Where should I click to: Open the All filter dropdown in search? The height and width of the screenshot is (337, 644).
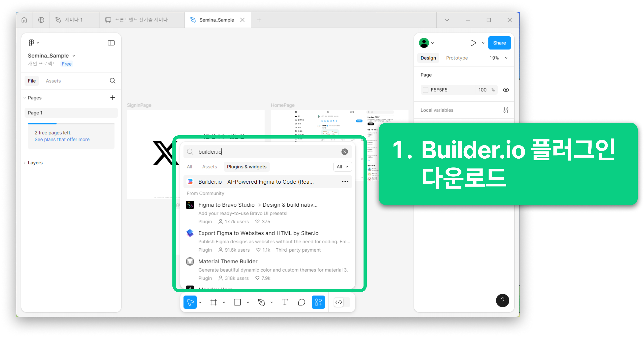click(x=342, y=167)
